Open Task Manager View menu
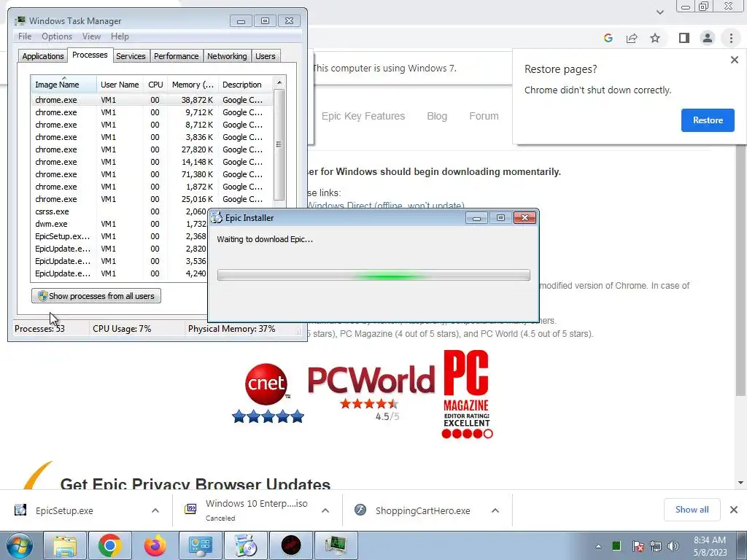747x560 pixels. (x=91, y=36)
